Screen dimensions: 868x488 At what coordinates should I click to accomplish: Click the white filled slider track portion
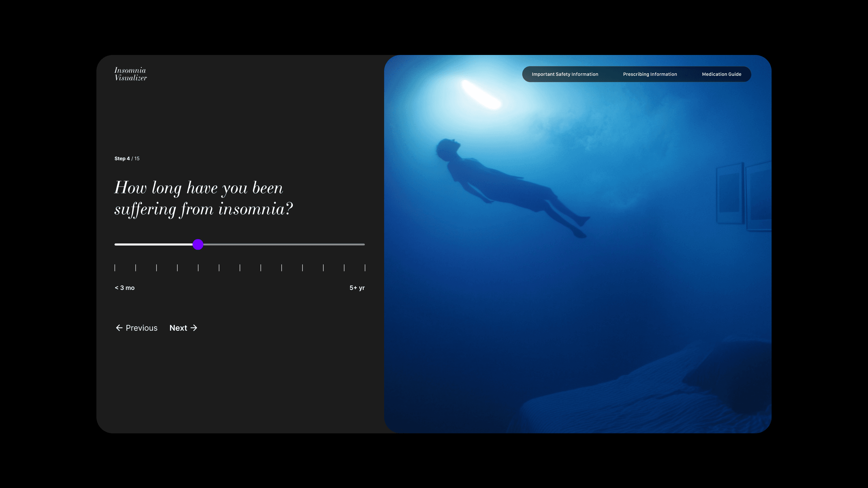pyautogui.click(x=153, y=245)
